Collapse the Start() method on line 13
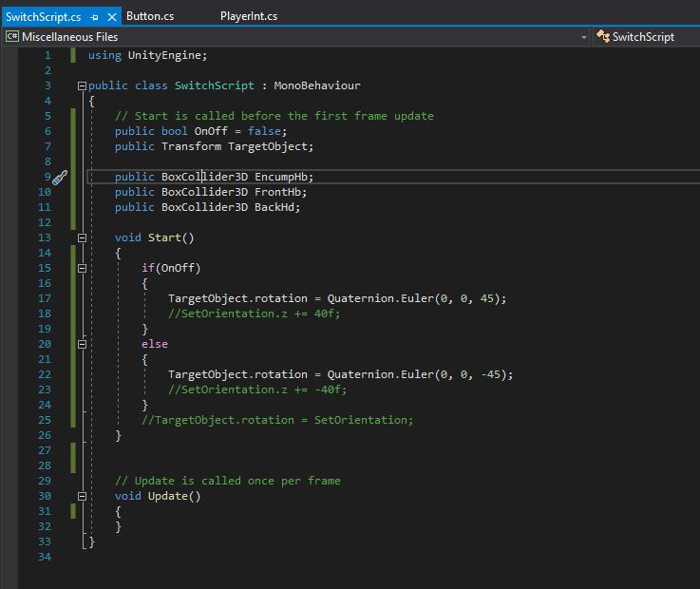 pyautogui.click(x=82, y=238)
